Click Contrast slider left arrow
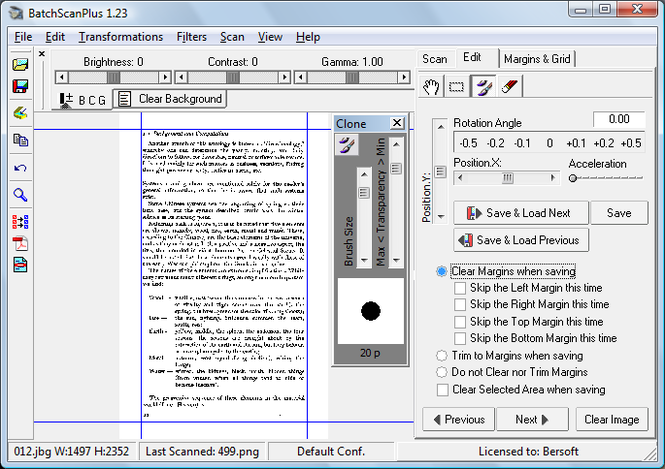665x469 pixels. click(x=181, y=77)
